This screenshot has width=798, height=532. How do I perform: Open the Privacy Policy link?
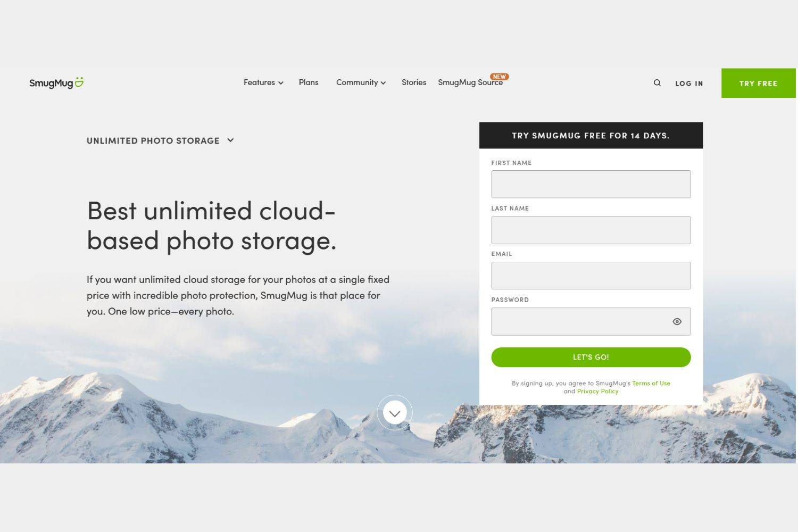point(597,391)
